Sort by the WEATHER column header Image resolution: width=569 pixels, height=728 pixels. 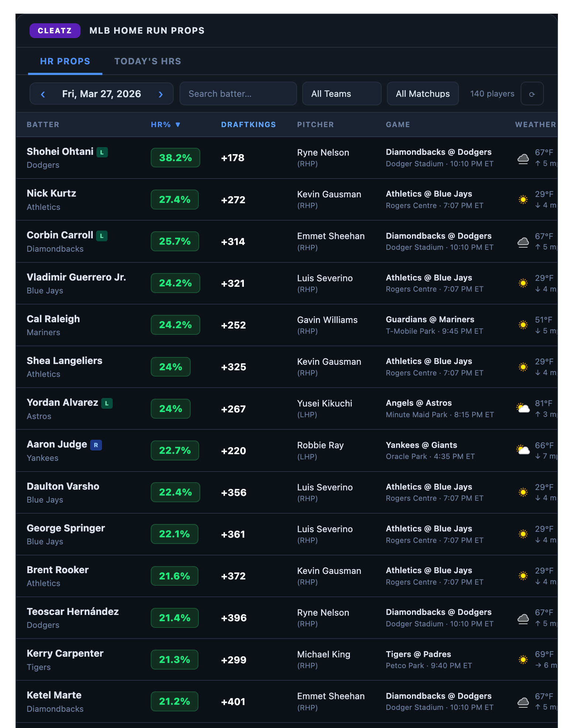tap(535, 125)
